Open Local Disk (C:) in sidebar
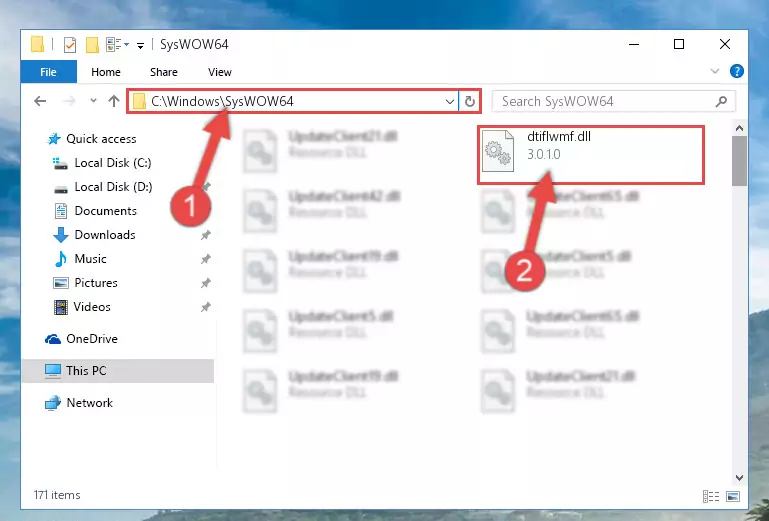This screenshot has height=521, width=769. [x=102, y=163]
